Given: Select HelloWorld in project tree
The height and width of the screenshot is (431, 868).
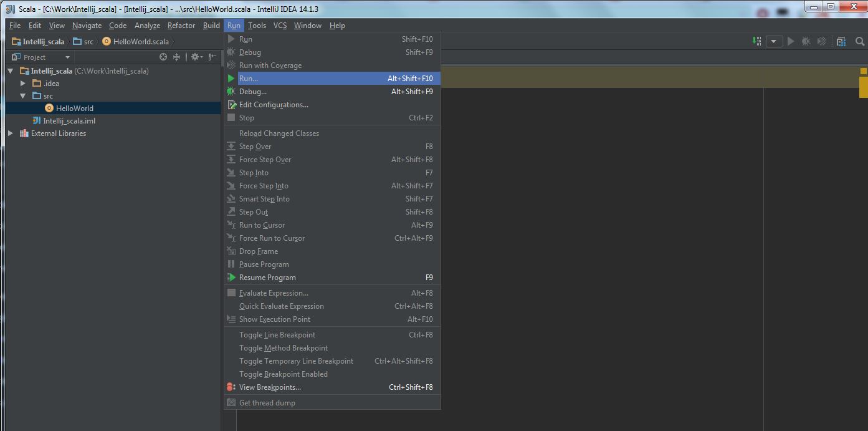Looking at the screenshot, I should pyautogui.click(x=75, y=109).
